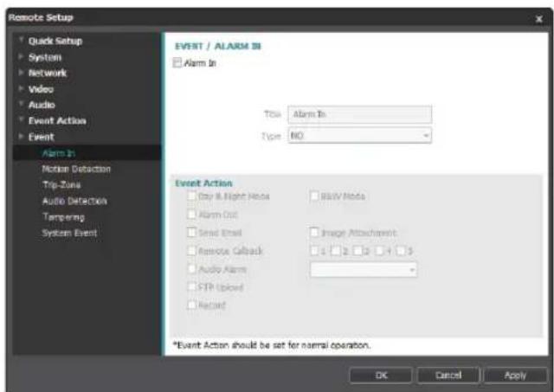Click the Cancel button
The width and height of the screenshot is (554, 392).
pyautogui.click(x=448, y=375)
